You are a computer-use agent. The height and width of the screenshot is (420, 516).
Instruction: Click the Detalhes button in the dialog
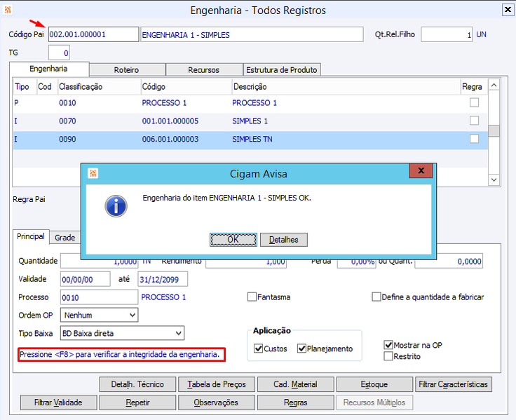point(284,240)
